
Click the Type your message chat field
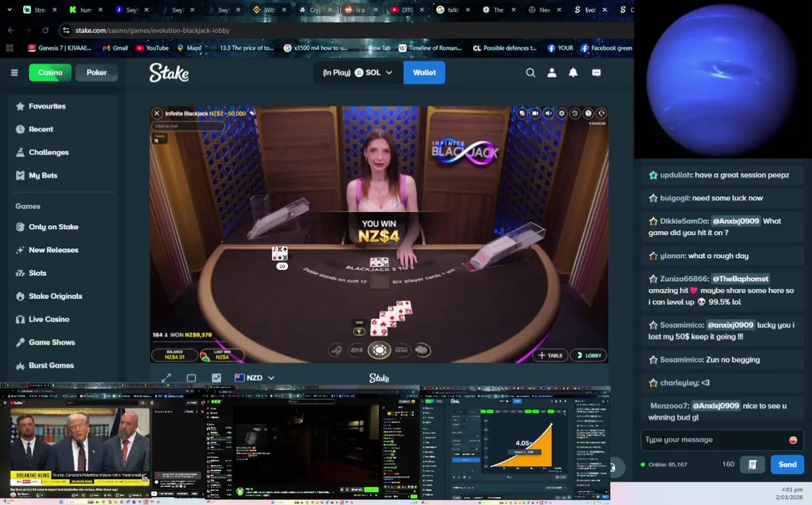coord(715,440)
